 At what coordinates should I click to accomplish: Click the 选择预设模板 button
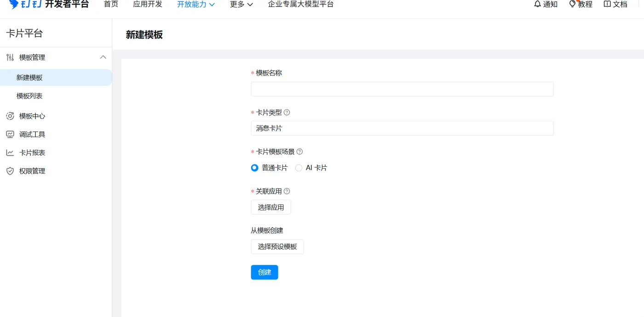coord(277,247)
